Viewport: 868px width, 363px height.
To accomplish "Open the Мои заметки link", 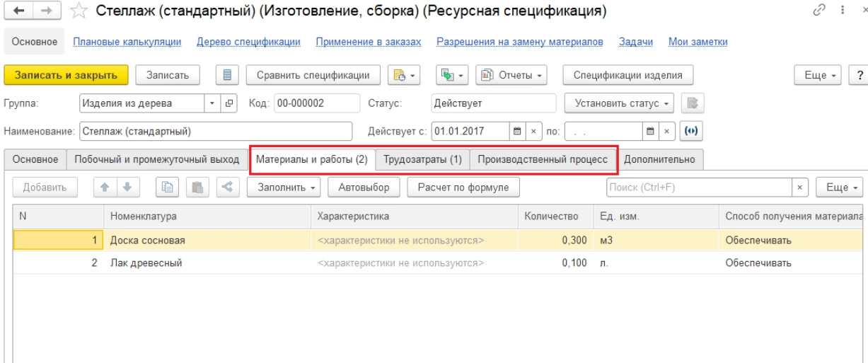I will [698, 43].
